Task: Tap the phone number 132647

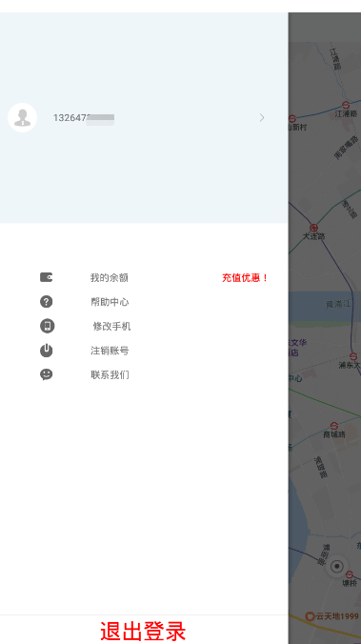Action: [x=84, y=118]
